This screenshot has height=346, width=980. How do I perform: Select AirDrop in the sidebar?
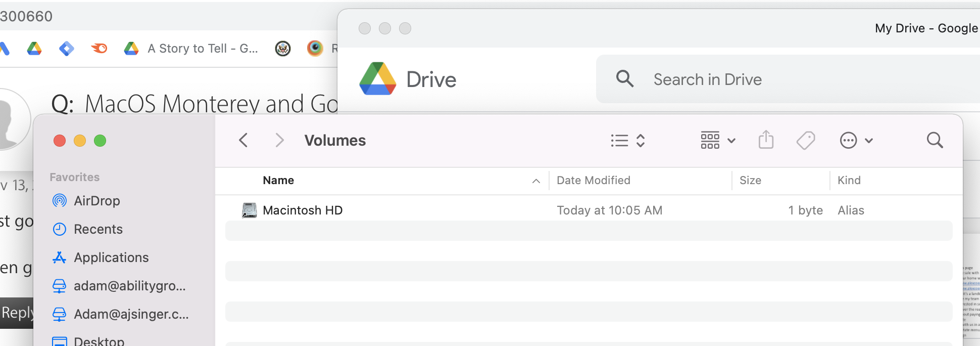click(x=96, y=201)
